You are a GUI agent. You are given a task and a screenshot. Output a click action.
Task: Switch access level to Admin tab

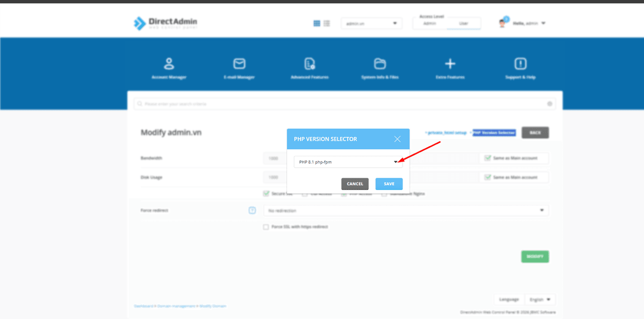tap(429, 24)
